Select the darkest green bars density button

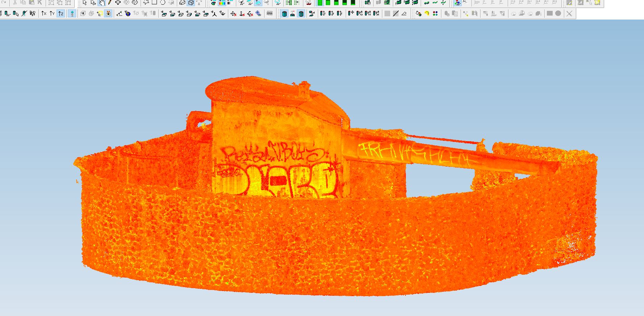pos(353,3)
